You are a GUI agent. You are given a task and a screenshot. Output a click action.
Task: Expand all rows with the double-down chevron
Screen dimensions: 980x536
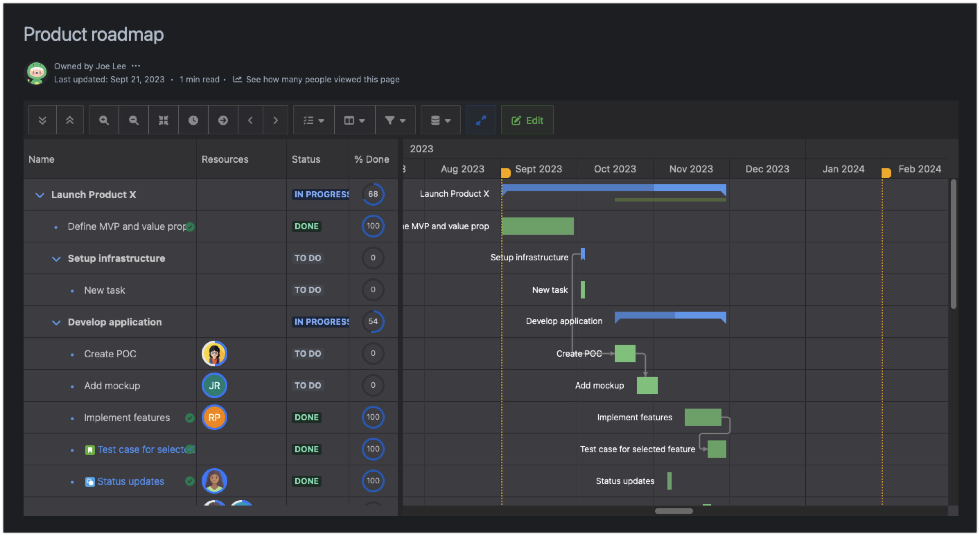[x=42, y=120]
